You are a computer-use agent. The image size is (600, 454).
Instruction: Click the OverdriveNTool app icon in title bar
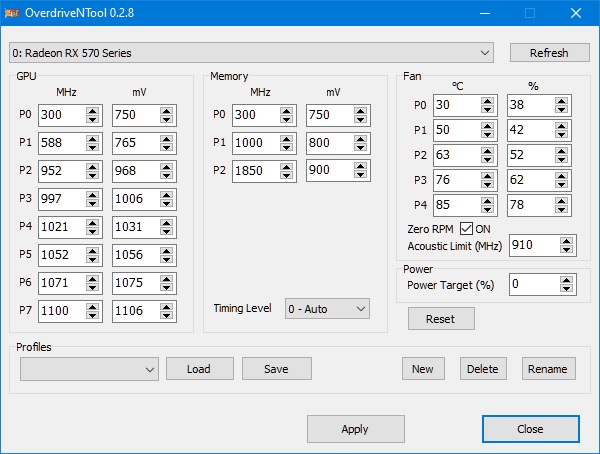click(x=12, y=13)
